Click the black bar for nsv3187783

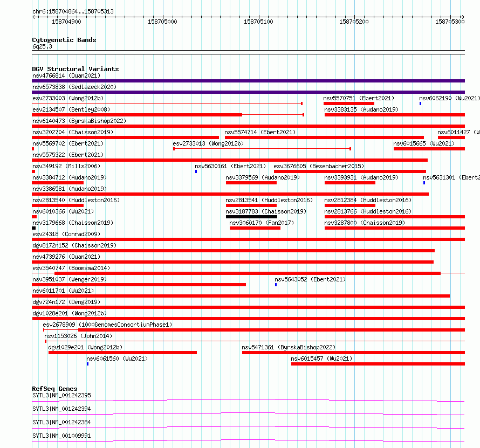coord(252,217)
